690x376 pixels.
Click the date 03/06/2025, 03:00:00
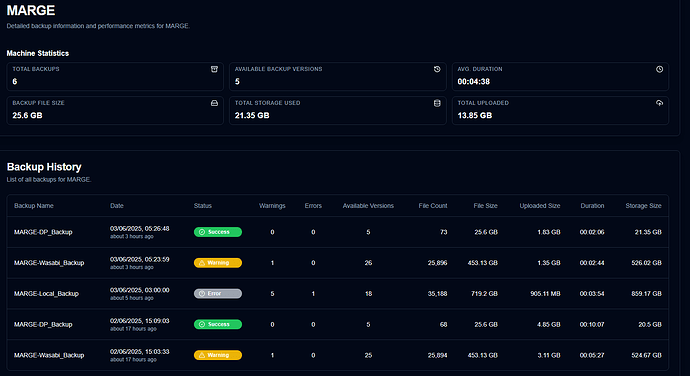point(139,290)
